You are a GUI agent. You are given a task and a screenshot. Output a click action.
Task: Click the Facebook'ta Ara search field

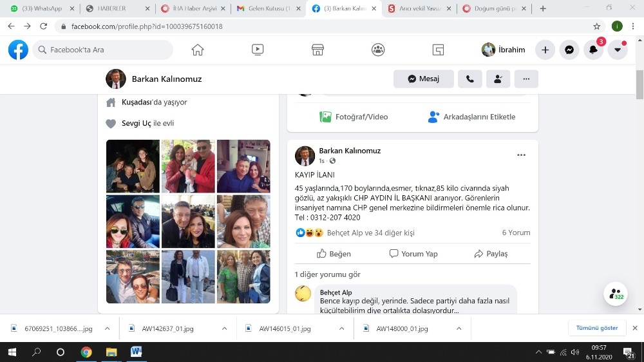103,50
